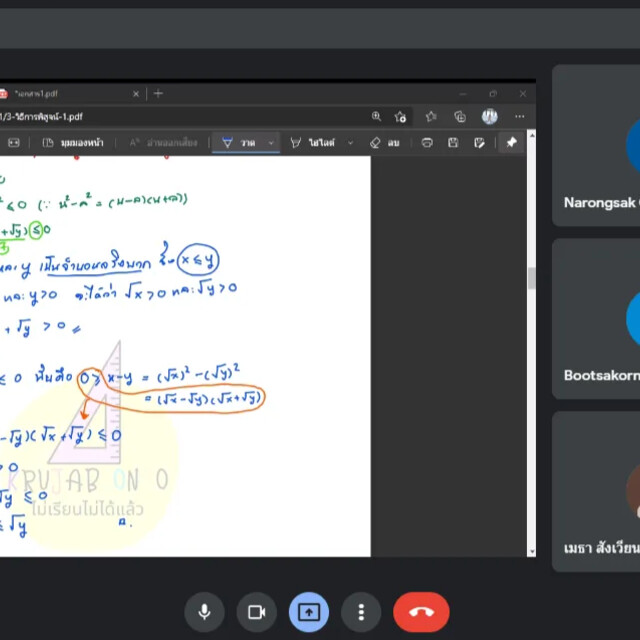Open a new browser tab with plus

158,94
